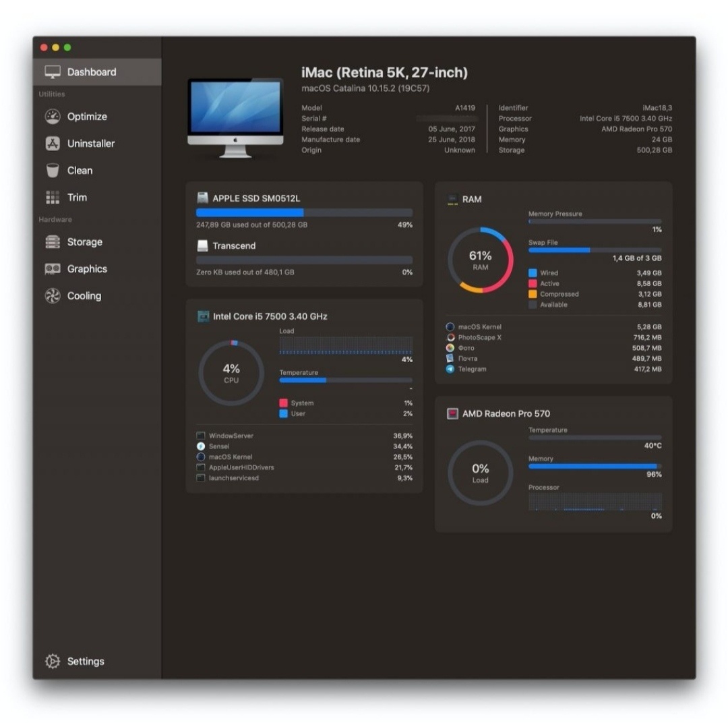Click the APPLE SSD SM0512L drive icon
Screen dimensions: 728x727
(x=202, y=198)
